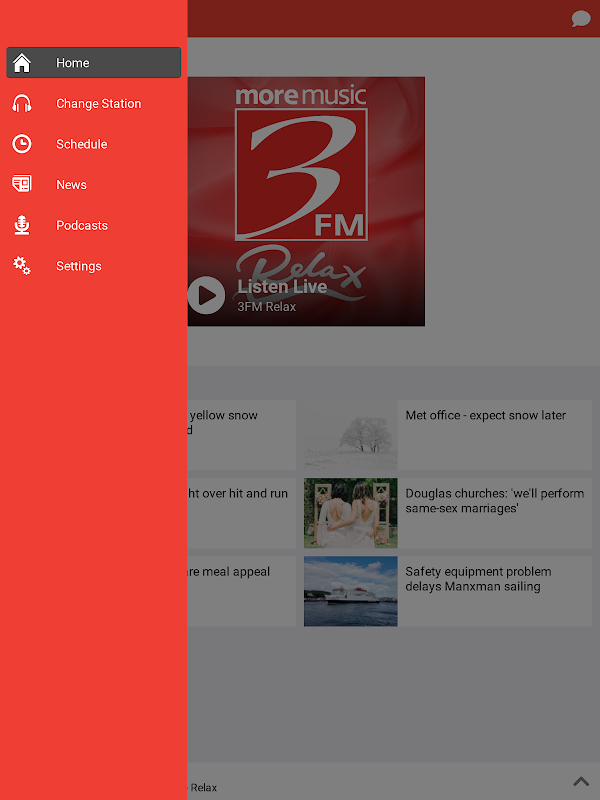
Task: Open Settings from the side menu
Action: click(93, 266)
